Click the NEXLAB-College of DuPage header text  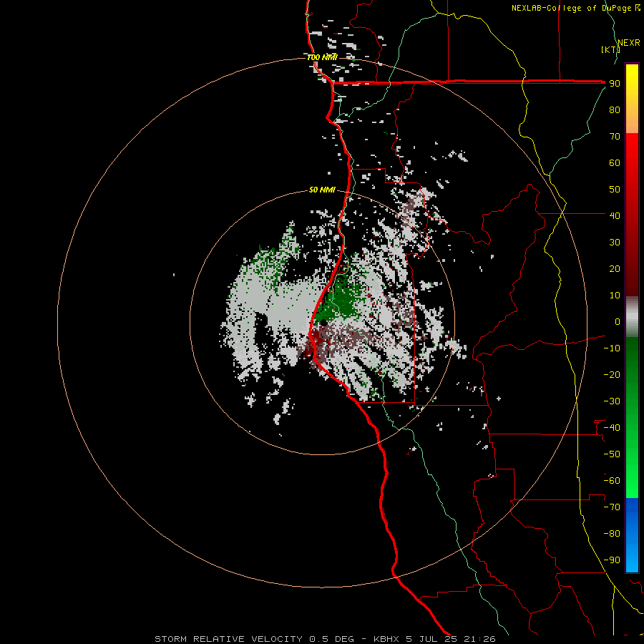click(575, 8)
